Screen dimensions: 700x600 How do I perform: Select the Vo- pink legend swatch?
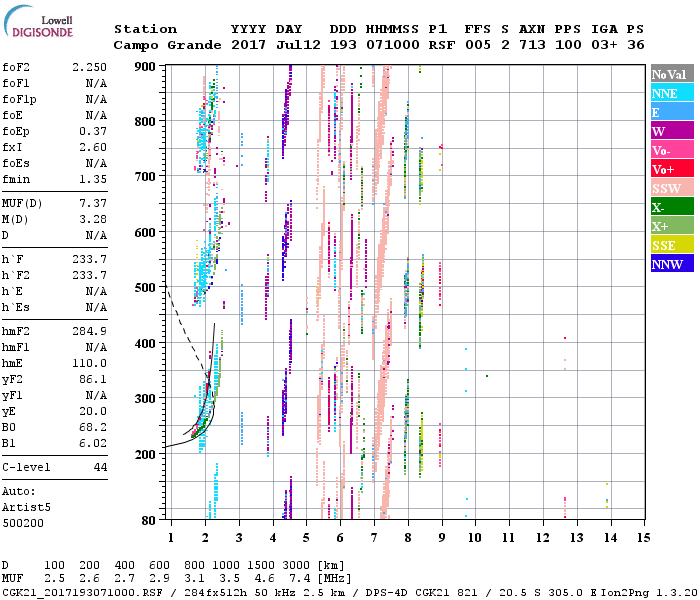click(672, 150)
